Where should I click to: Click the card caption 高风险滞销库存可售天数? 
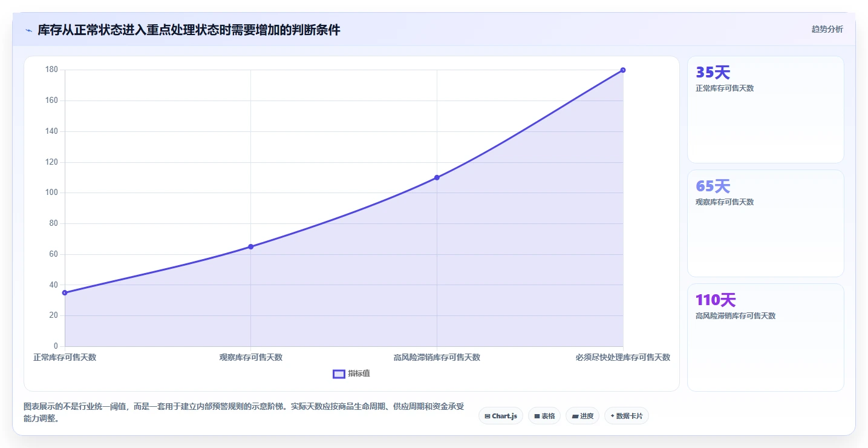736,315
